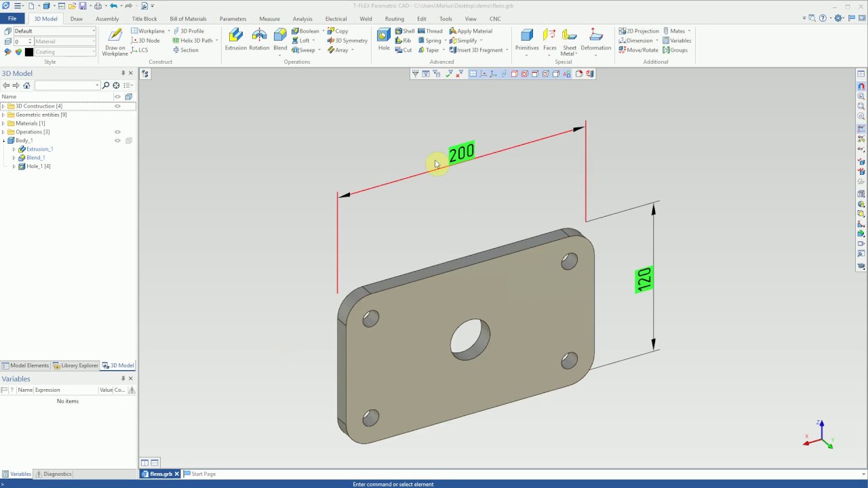The image size is (868, 488).
Task: Open the Deformation tool
Action: pyautogui.click(x=596, y=41)
